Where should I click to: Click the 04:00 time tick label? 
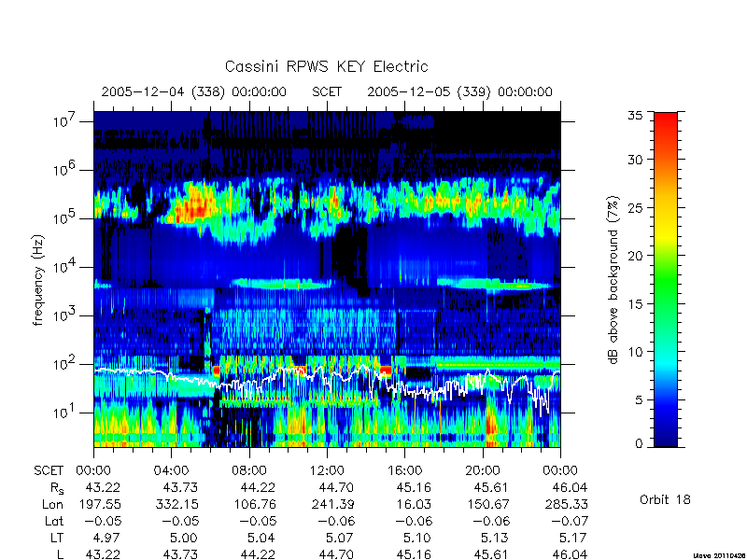click(x=171, y=471)
